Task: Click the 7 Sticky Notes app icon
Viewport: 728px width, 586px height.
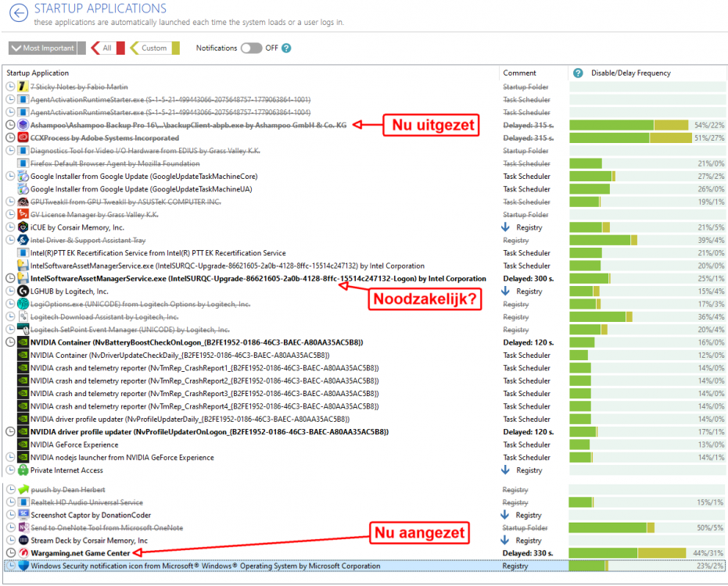Action: click(x=23, y=86)
